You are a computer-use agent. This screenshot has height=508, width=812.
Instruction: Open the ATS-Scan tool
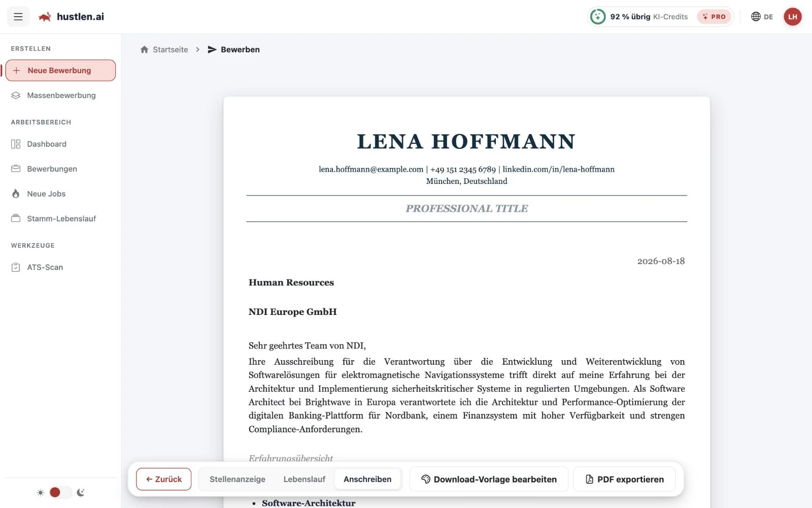point(60,268)
